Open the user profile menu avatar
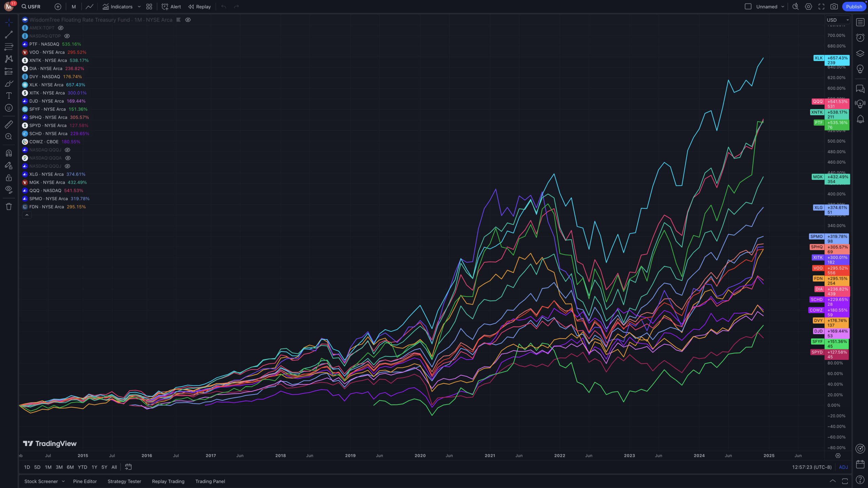 pos(8,6)
